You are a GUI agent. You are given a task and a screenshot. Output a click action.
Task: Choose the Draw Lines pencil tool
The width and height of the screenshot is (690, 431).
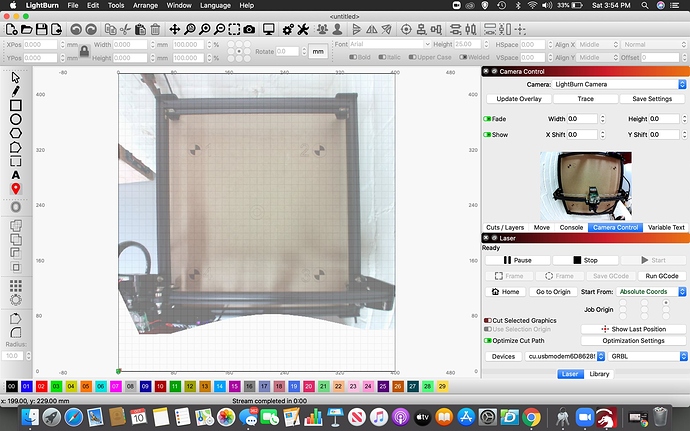click(15, 92)
